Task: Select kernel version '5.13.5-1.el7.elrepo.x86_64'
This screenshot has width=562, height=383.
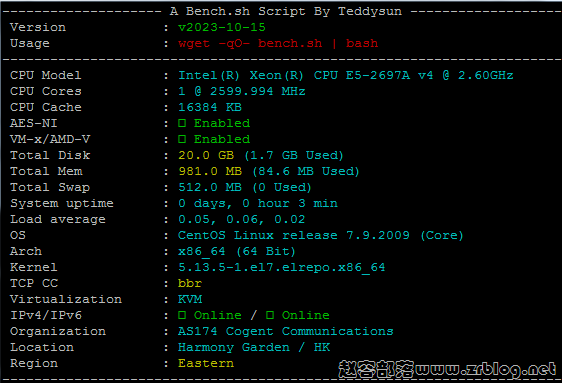Action: [x=282, y=267]
